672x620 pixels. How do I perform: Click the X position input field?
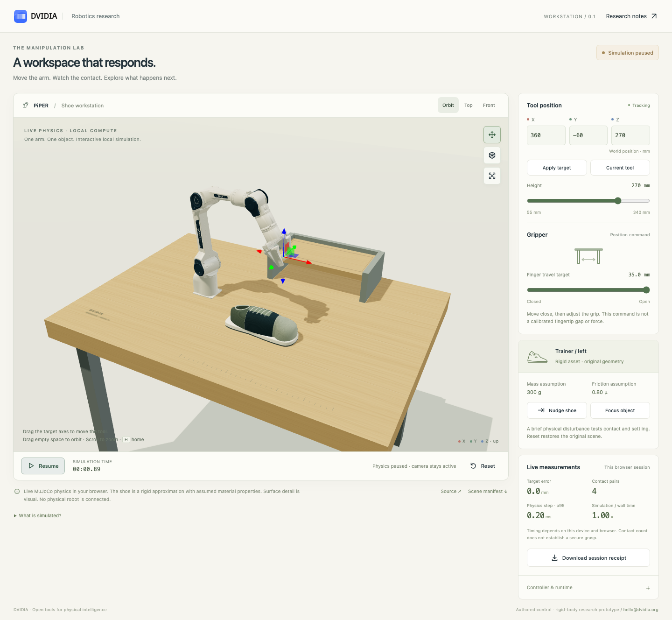click(546, 135)
